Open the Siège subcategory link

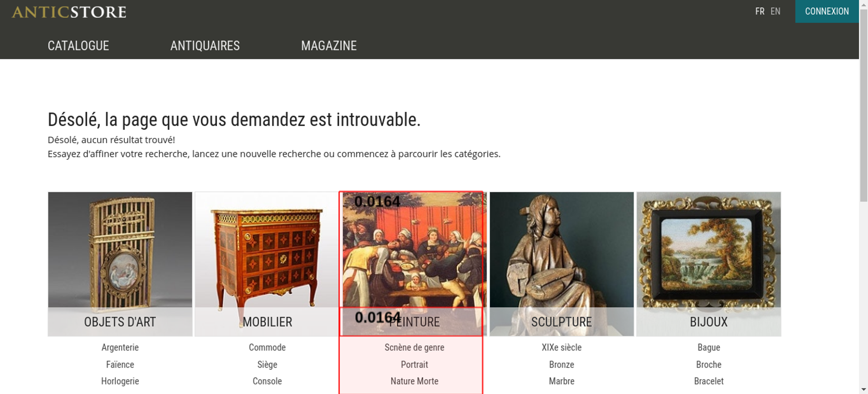click(267, 364)
